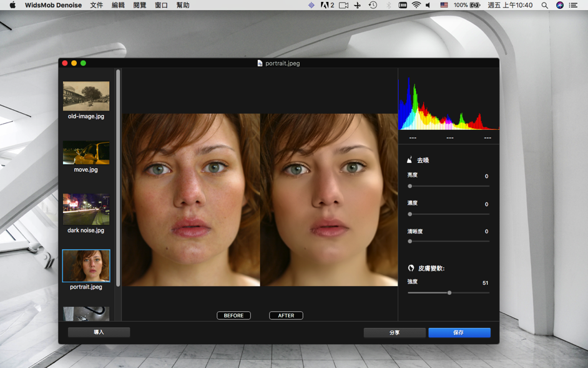Adjust the 濃度 chrominance slider
The image size is (588, 368).
449,214
